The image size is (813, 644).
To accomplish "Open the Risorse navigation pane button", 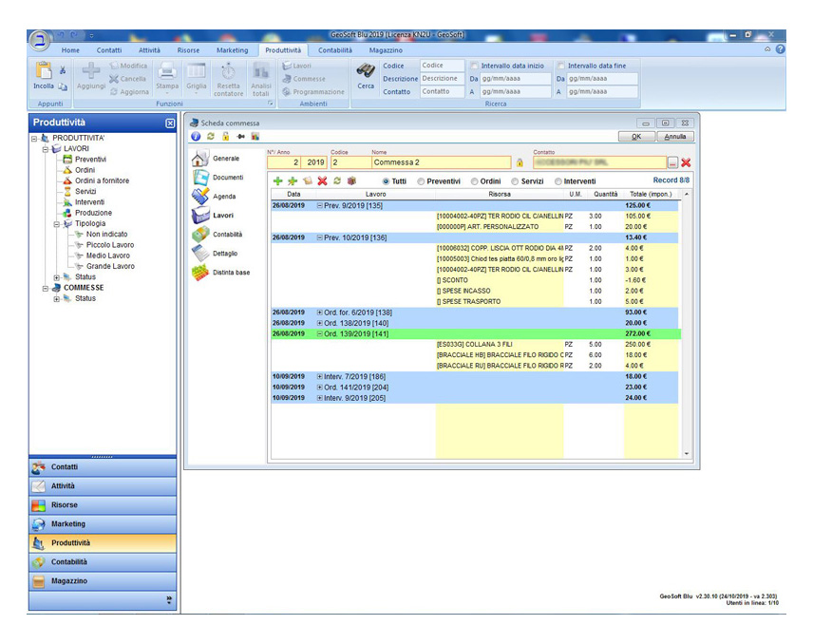I will (103, 505).
